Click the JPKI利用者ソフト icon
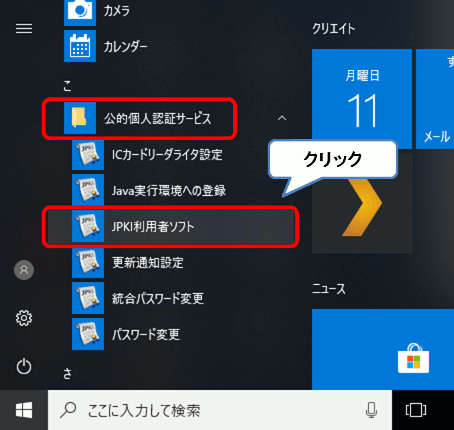Screen dimensions: 454x430 coord(88,226)
